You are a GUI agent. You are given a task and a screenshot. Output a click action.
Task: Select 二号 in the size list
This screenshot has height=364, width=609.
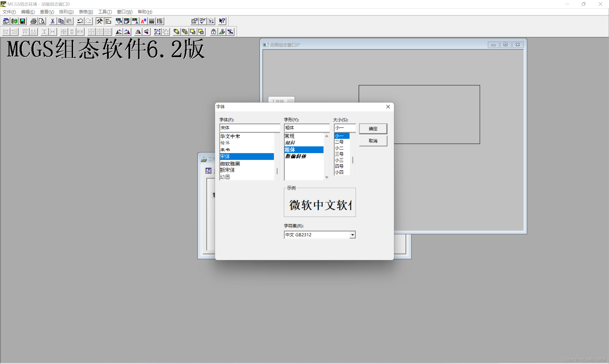339,142
